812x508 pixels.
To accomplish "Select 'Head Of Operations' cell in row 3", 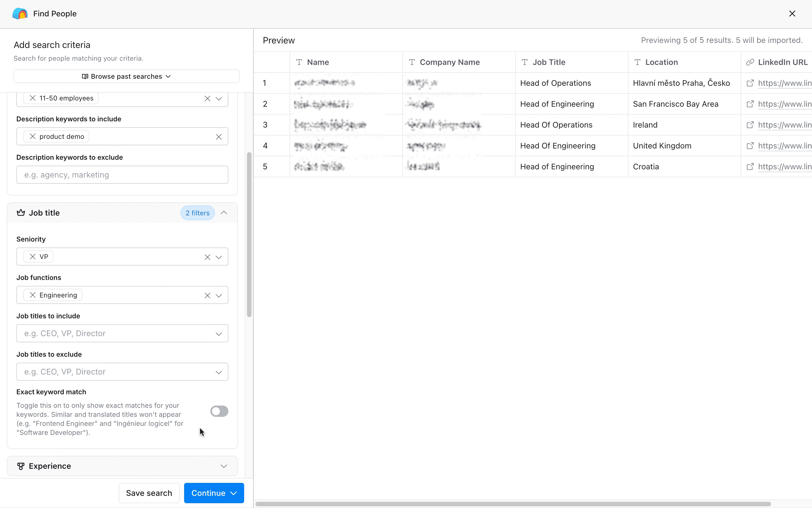I will tap(572, 125).
